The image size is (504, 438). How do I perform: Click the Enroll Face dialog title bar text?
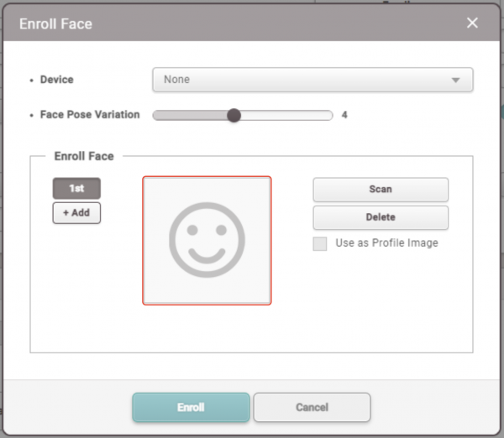point(55,23)
